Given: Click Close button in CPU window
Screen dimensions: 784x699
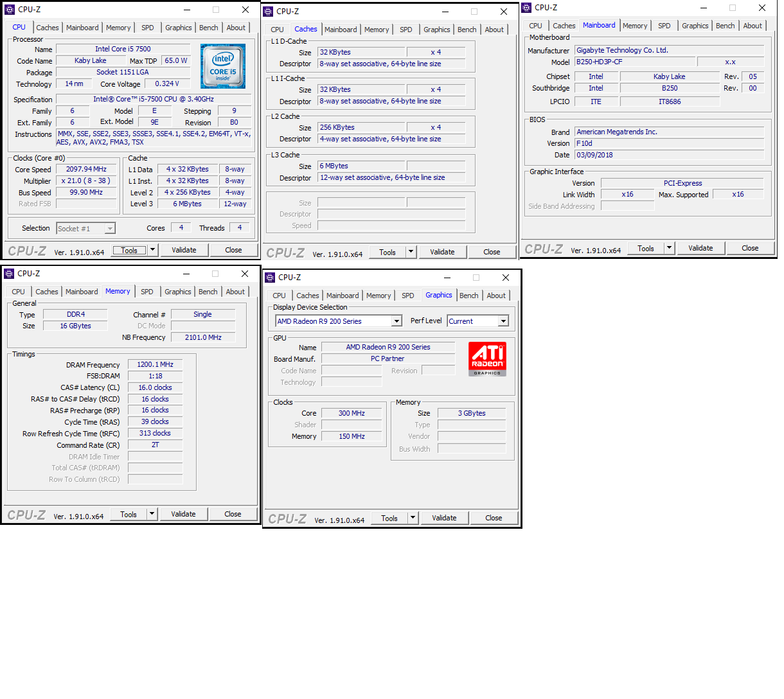Looking at the screenshot, I should tap(234, 251).
